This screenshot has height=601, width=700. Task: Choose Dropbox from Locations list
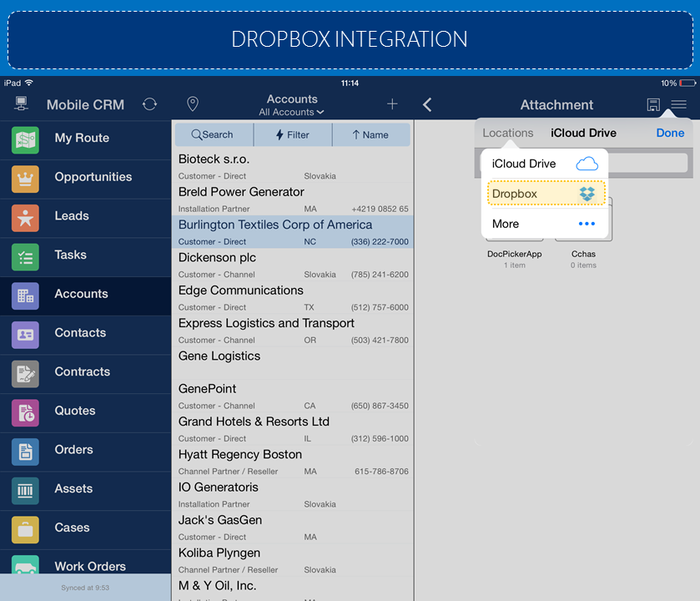[546, 194]
